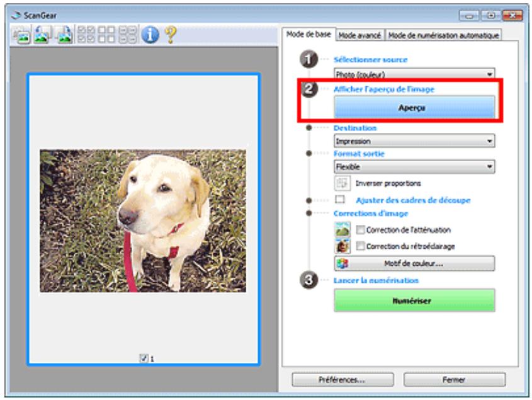The image size is (532, 400).
Task: Enable Correction de l'atténuation checkbox
Action: point(361,230)
